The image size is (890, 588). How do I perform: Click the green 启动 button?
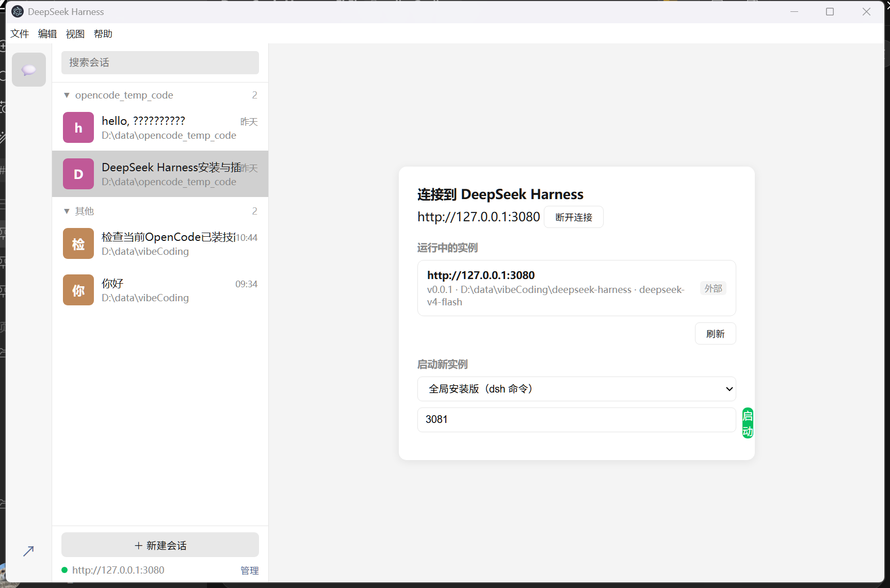pos(748,423)
